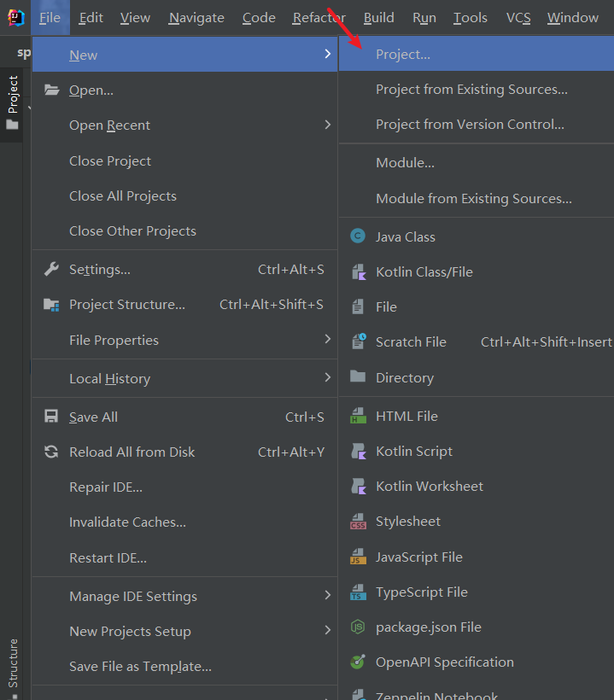Open the Refactor menu
This screenshot has height=700, width=614.
tap(319, 18)
